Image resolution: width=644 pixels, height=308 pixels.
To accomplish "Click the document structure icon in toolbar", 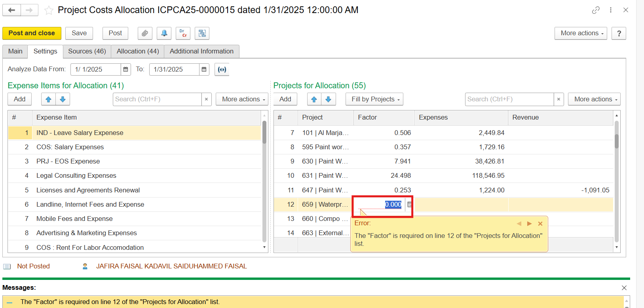I will coord(202,33).
